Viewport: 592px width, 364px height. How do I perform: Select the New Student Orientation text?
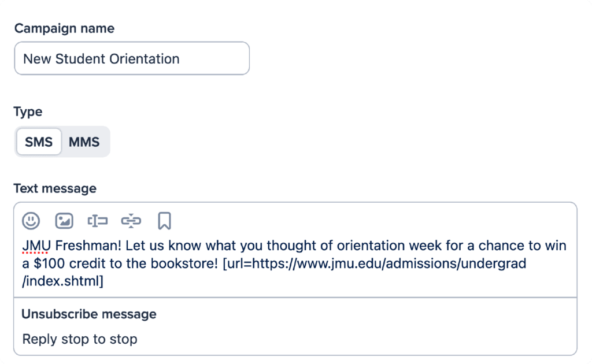point(101,58)
